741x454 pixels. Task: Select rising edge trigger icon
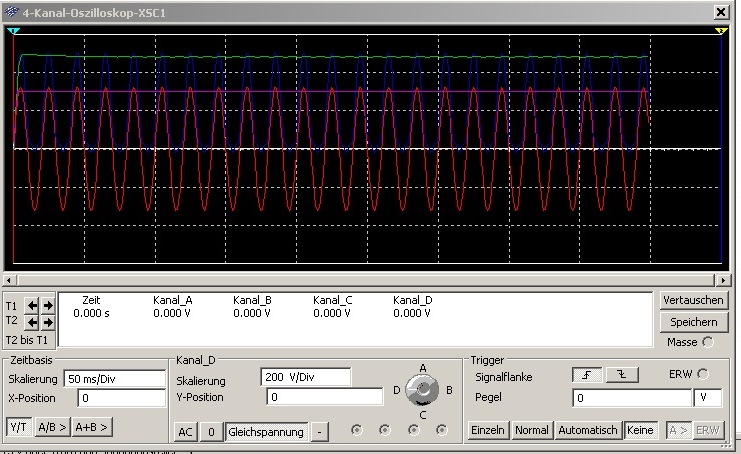tap(586, 375)
